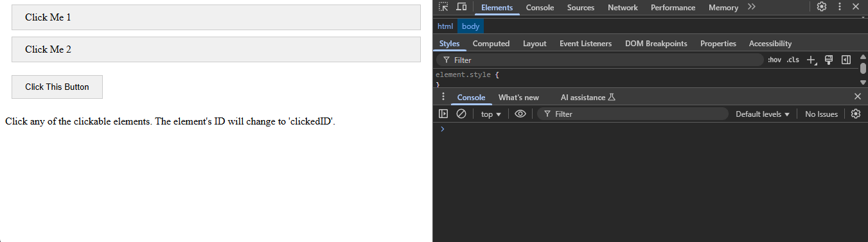Toggle the :hov element state button
This screenshot has width=868, height=242.
click(774, 60)
